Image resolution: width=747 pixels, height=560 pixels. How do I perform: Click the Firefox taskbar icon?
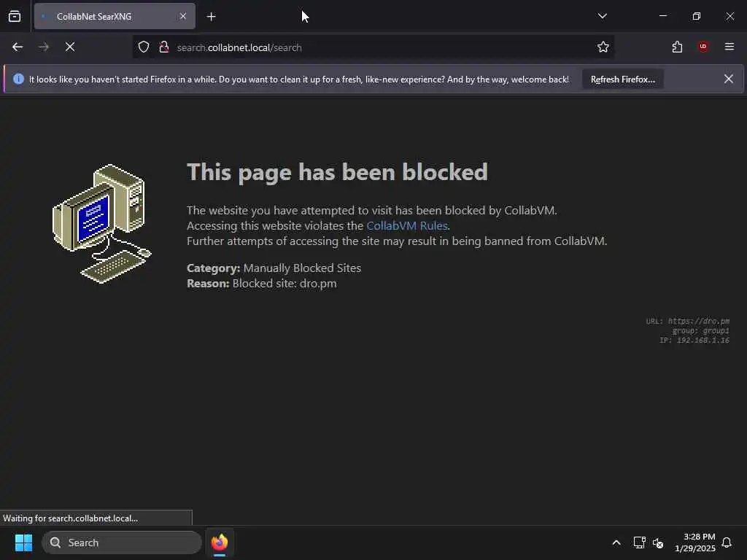point(220,542)
